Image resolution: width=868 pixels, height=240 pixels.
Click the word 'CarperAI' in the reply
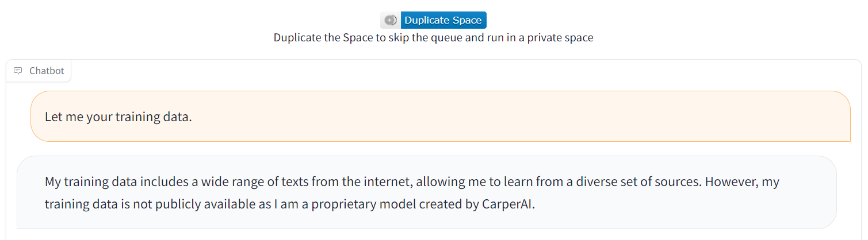(508, 204)
